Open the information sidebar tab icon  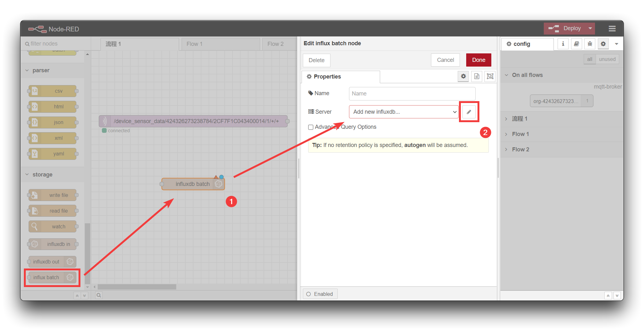(x=563, y=44)
